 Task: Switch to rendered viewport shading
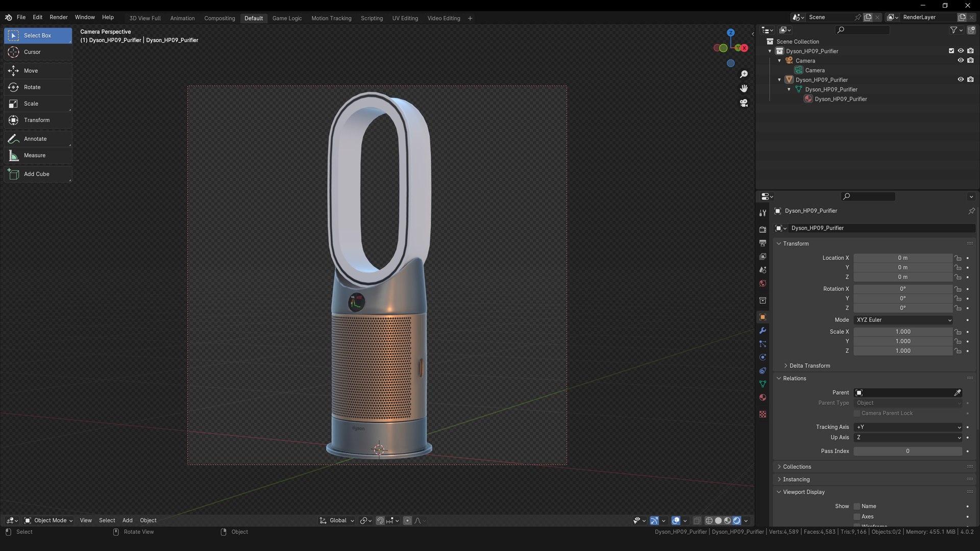pyautogui.click(x=737, y=520)
